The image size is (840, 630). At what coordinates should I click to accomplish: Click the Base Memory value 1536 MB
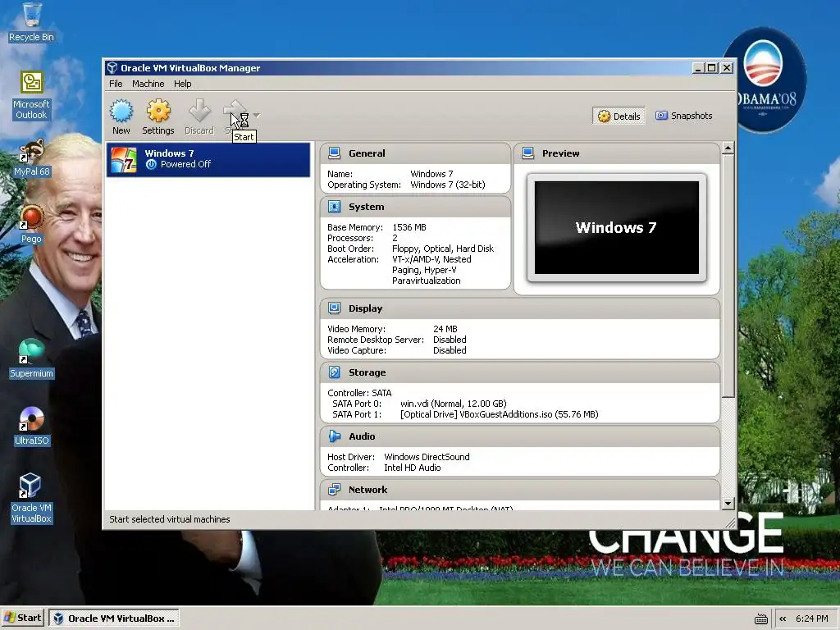(409, 228)
